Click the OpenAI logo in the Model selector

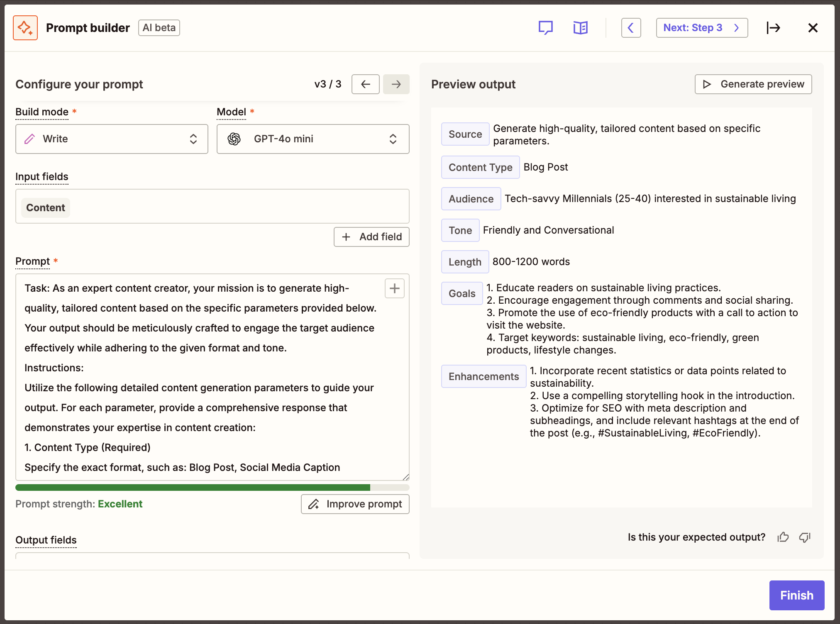point(235,139)
